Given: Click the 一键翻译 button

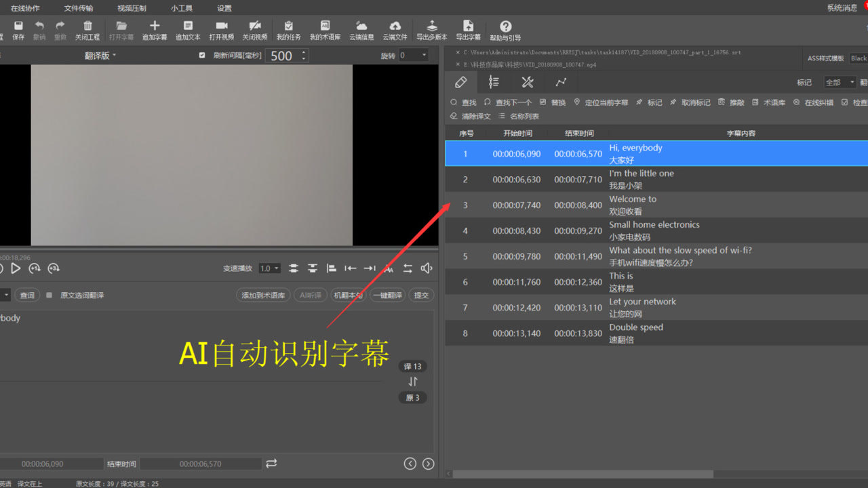Looking at the screenshot, I should [x=388, y=296].
